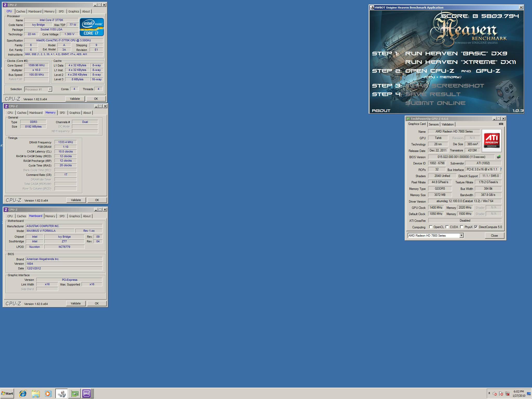Click the Driver Version field in GPU-Z
532x399 pixels.
(x=465, y=201)
